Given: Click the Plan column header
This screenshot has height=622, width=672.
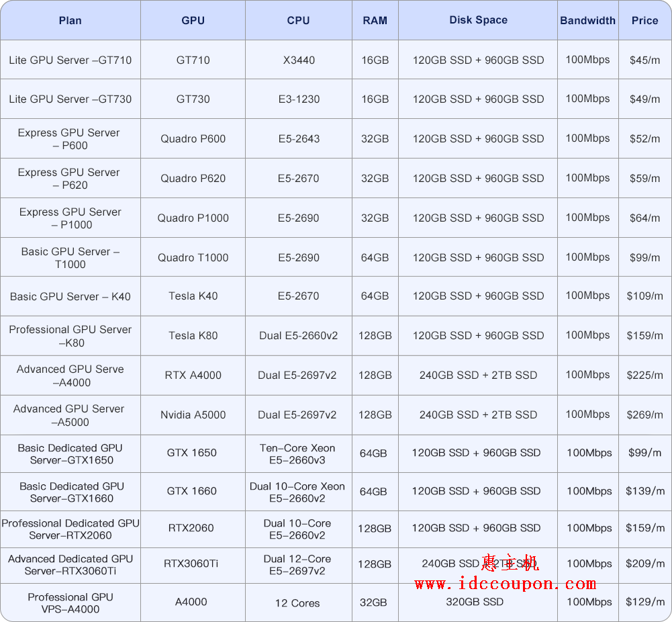Looking at the screenshot, I should point(70,20).
